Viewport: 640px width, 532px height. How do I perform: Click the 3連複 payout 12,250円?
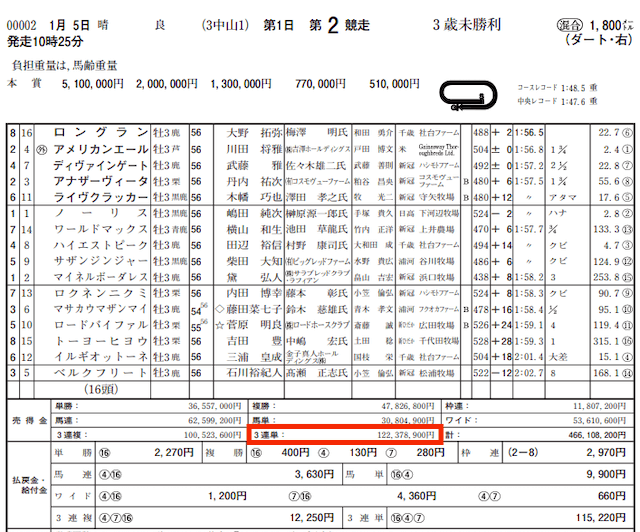pos(312,518)
